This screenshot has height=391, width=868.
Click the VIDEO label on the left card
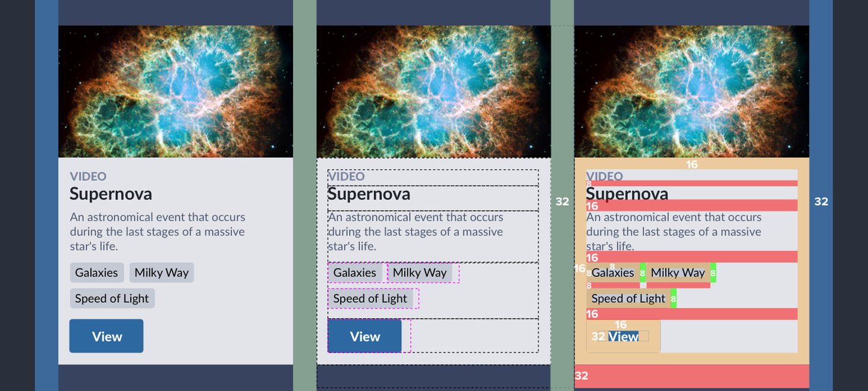[88, 176]
